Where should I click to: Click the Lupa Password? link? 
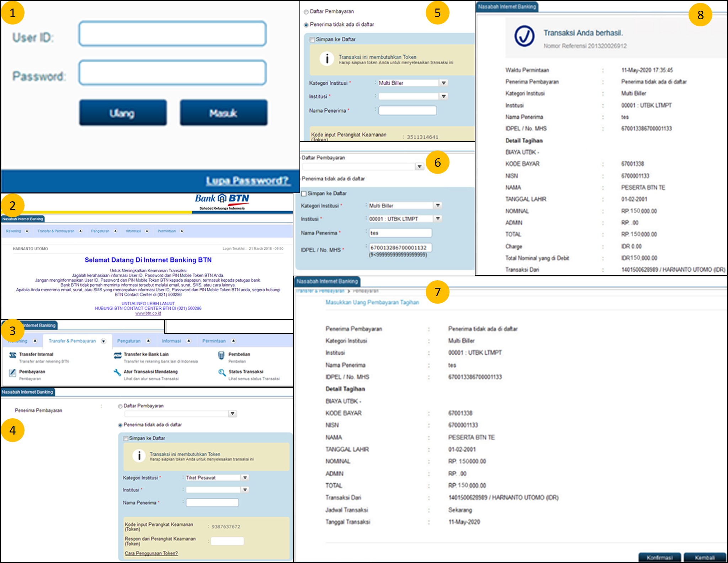point(248,181)
